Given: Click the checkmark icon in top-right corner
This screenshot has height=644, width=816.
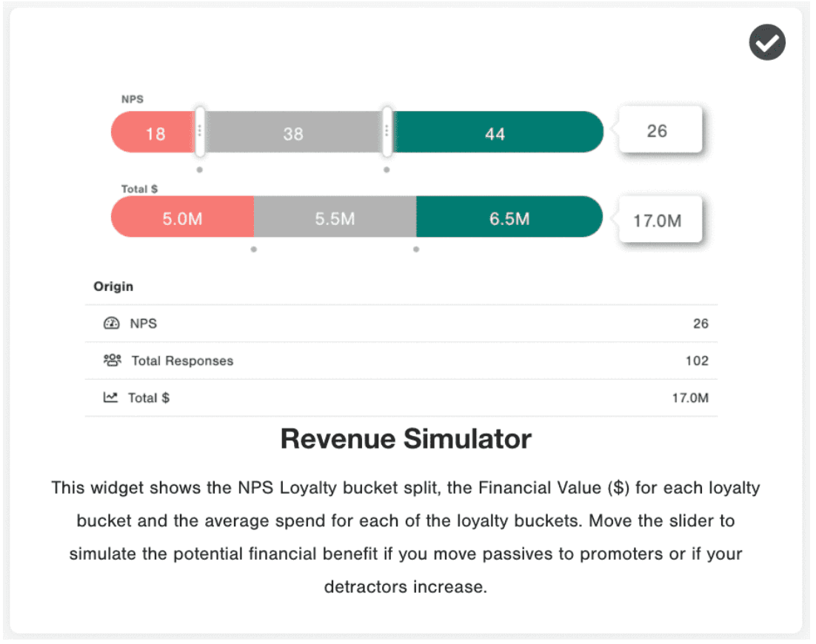Looking at the screenshot, I should click(x=767, y=44).
